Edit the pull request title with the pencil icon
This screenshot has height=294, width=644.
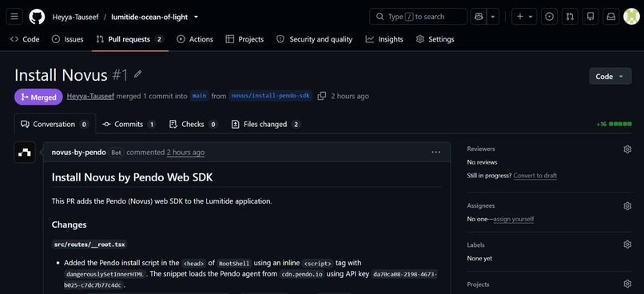138,74
